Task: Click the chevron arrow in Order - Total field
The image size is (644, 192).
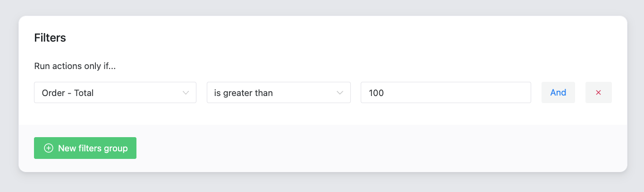Action: (186, 93)
